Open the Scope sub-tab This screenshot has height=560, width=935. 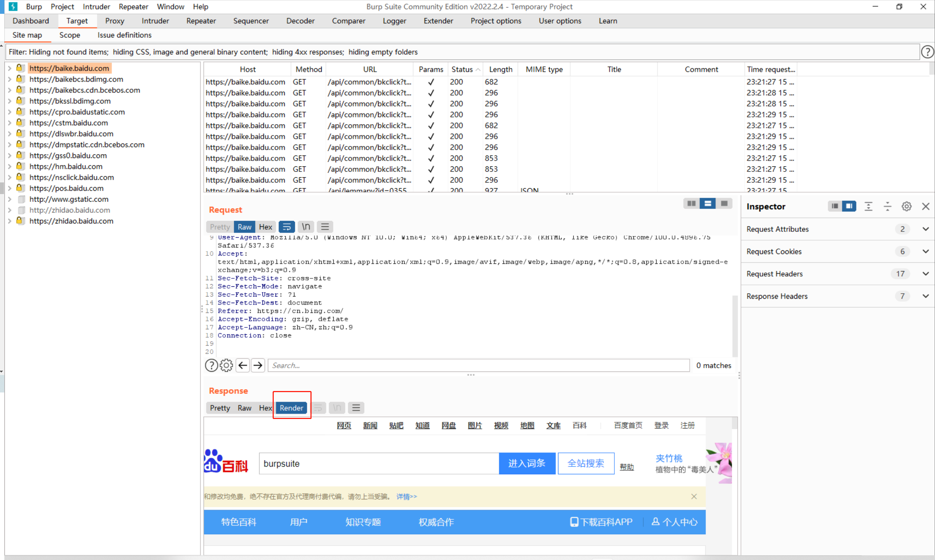(69, 35)
